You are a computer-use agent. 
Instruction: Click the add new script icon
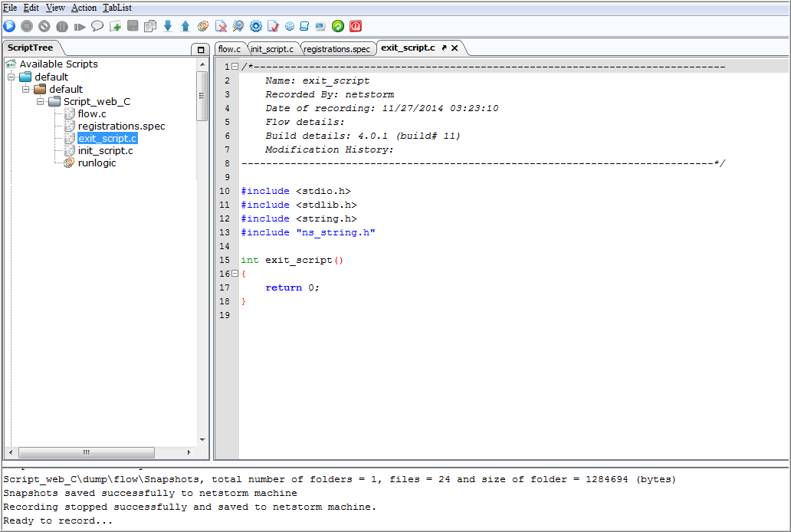coord(116,26)
